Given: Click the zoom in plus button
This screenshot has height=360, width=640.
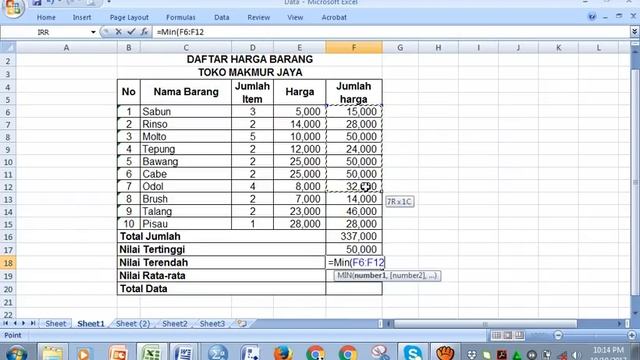Looking at the screenshot, I should tap(632, 335).
